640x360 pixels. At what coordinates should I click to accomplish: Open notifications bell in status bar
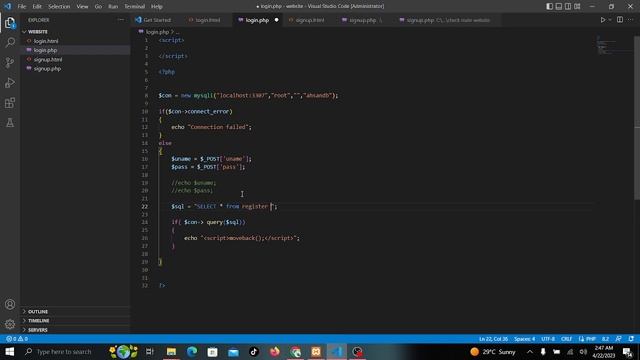coord(631,339)
